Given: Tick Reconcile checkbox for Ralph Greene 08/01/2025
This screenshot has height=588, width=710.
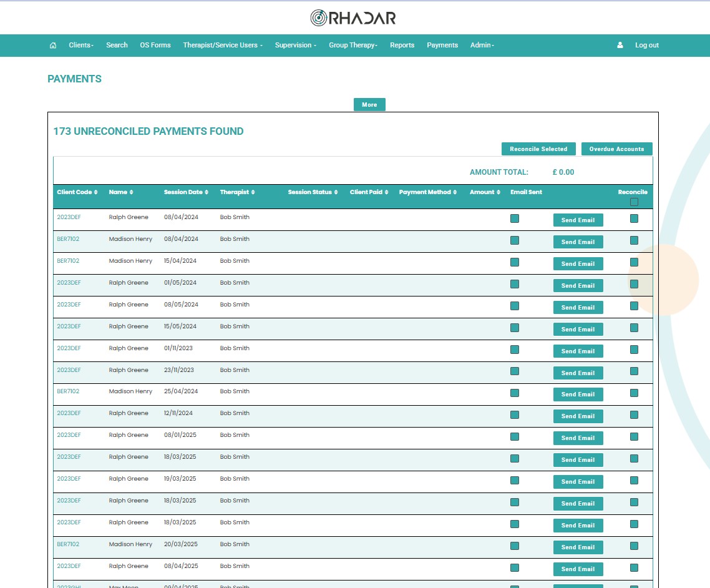Looking at the screenshot, I should point(634,437).
